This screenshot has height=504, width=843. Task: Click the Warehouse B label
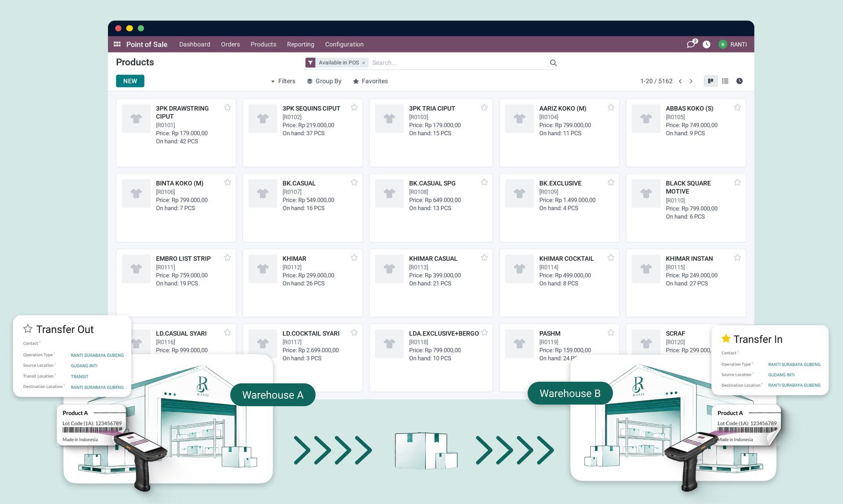570,393
